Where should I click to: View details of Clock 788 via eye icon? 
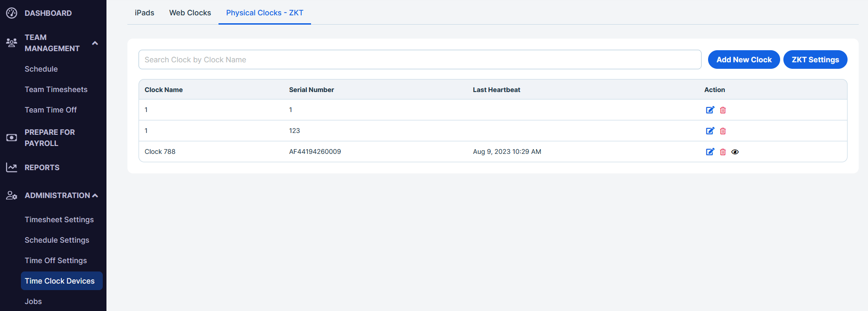click(x=735, y=152)
